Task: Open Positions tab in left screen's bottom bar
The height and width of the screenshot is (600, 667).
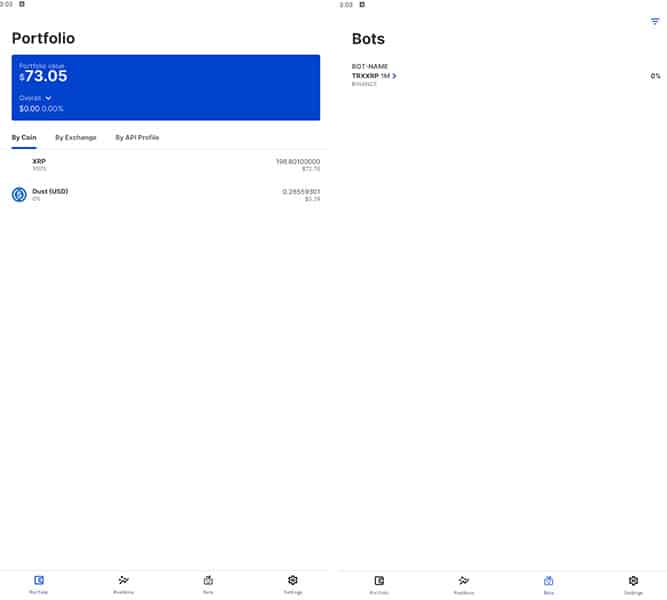Action: click(x=123, y=584)
